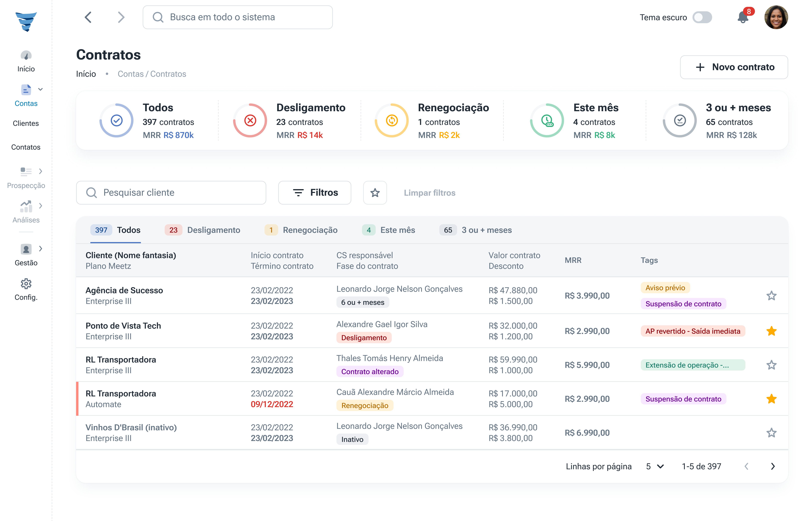Go to next page of contracts
The height and width of the screenshot is (521, 812).
pos(772,467)
